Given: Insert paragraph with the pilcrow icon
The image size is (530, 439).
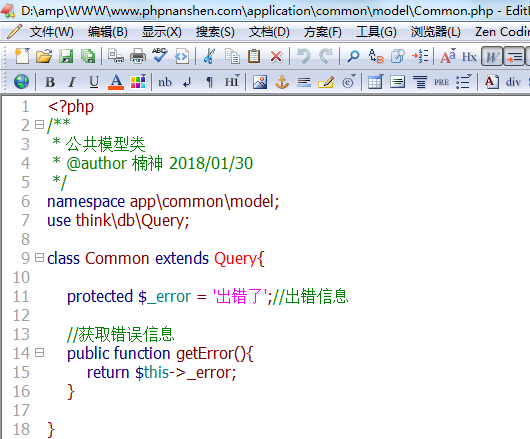Looking at the screenshot, I should 210,82.
